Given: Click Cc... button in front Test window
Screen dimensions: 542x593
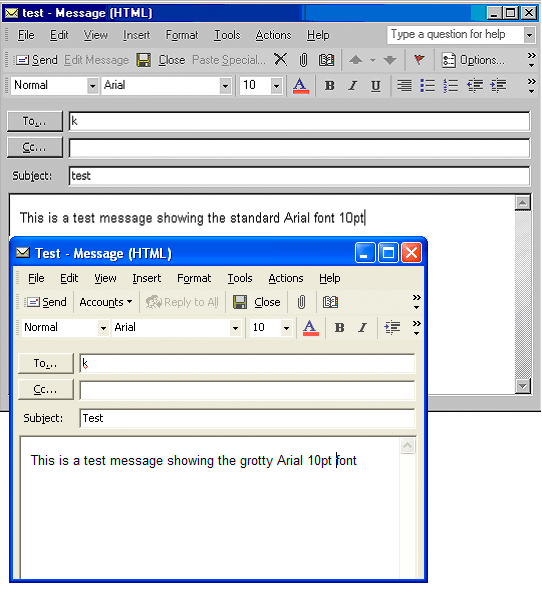Looking at the screenshot, I should pos(46,390).
